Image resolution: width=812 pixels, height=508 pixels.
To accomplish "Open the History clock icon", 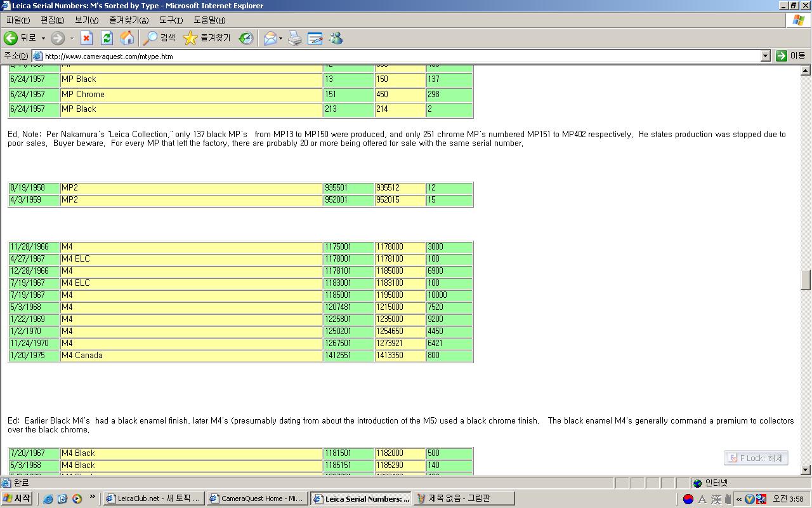I will pos(246,38).
